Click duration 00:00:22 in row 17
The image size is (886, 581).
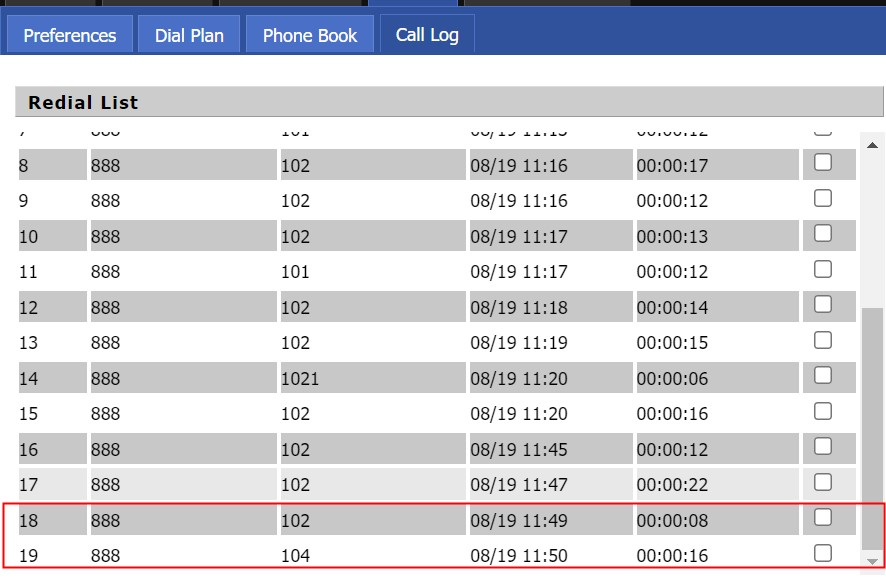coord(672,484)
